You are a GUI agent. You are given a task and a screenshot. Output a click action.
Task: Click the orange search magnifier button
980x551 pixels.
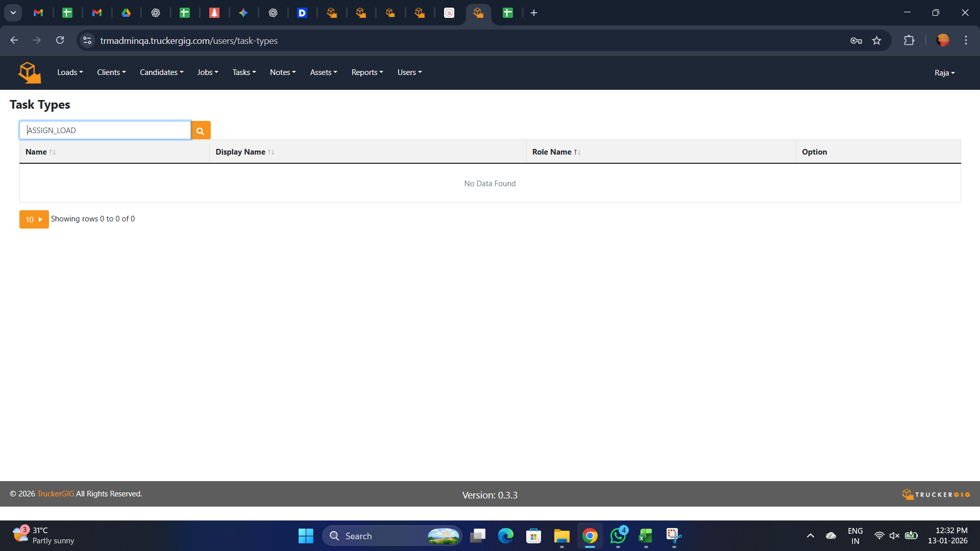click(201, 131)
